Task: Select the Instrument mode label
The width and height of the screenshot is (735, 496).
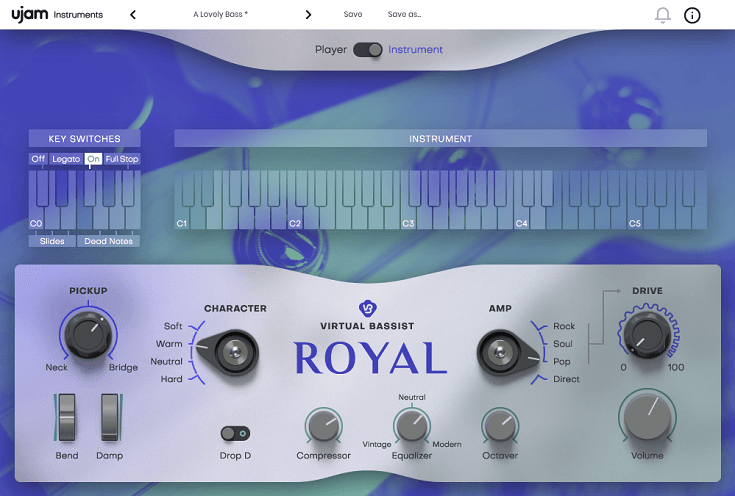Action: pyautogui.click(x=415, y=50)
